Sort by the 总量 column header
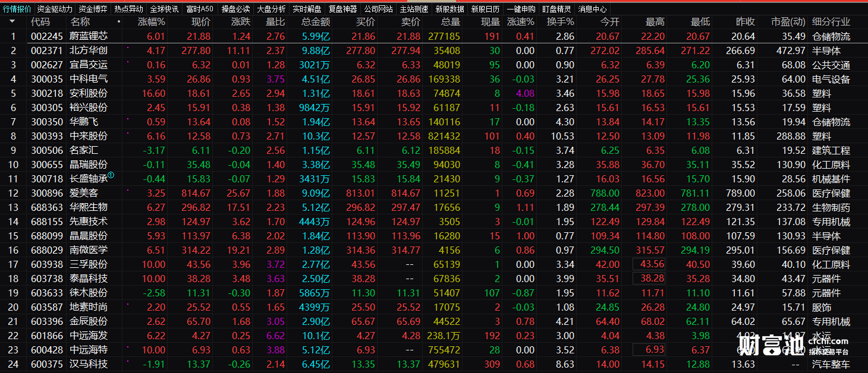The image size is (868, 373). [x=451, y=22]
